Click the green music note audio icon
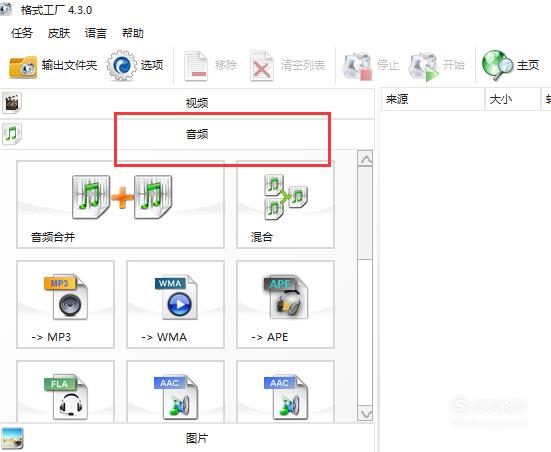 12,134
